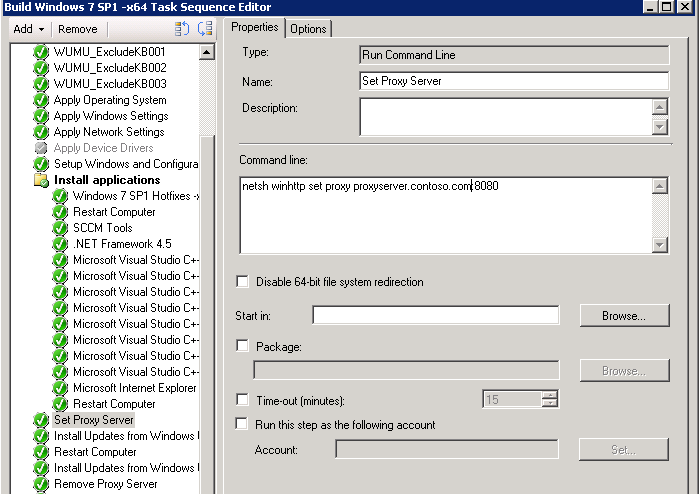Click the Remove button
This screenshot has width=699, height=494.
[x=77, y=29]
